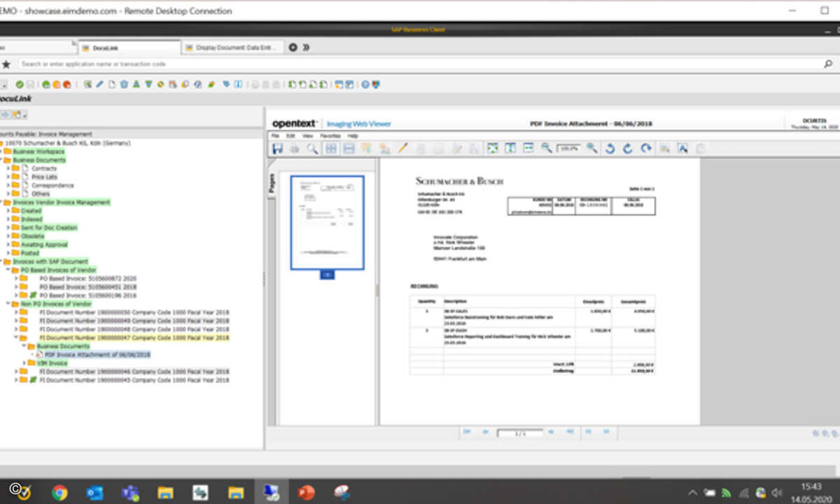Click the redo curved arrow icon
840x504 pixels.
coord(646,148)
